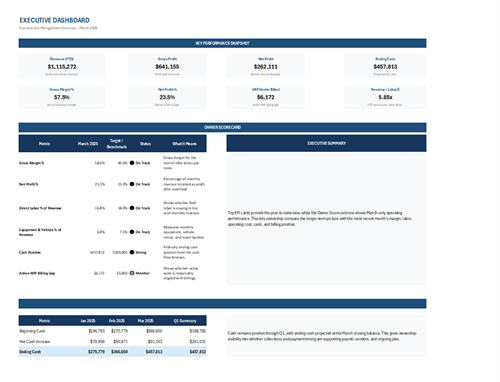Viewport: 500px width, 382px height.
Task: Click the Active WIP Billing Gap label
Action: [37, 273]
